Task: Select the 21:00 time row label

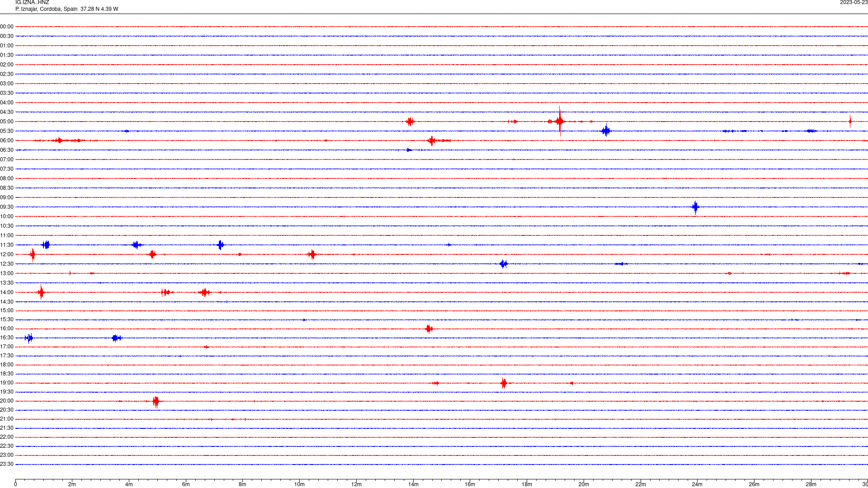Action: [x=7, y=419]
